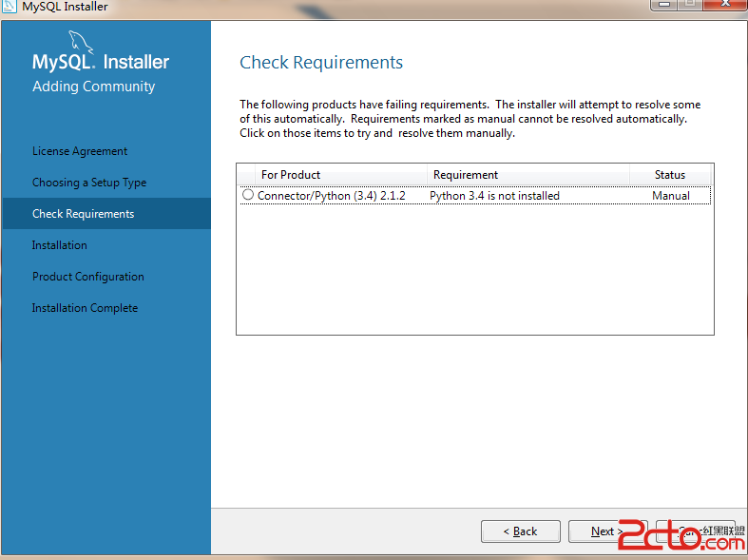The image size is (748, 560).
Task: Open the Installation Complete step
Action: pos(85,308)
